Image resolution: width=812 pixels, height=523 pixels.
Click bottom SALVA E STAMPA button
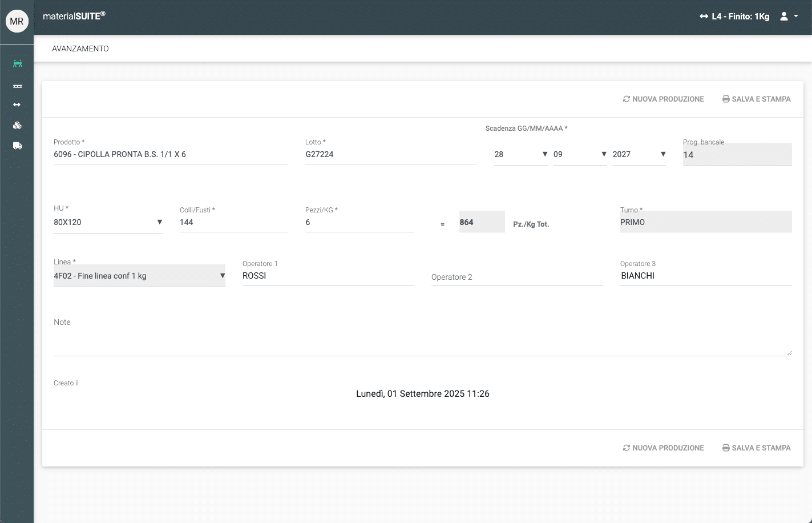point(756,448)
